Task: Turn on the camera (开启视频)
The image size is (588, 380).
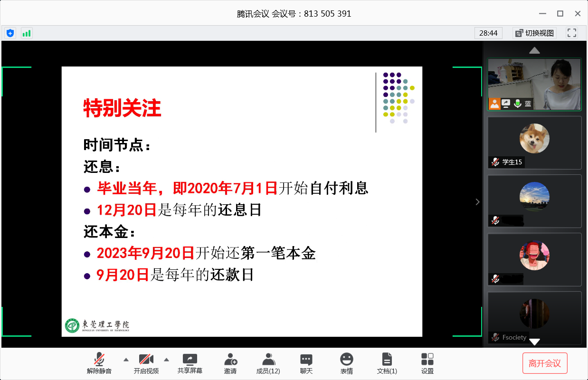Action: click(146, 363)
